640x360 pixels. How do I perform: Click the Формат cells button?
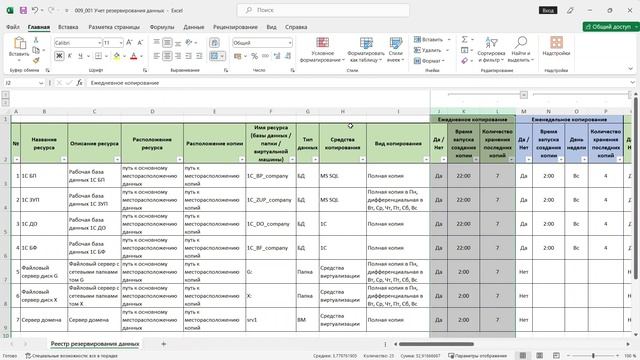pos(430,61)
